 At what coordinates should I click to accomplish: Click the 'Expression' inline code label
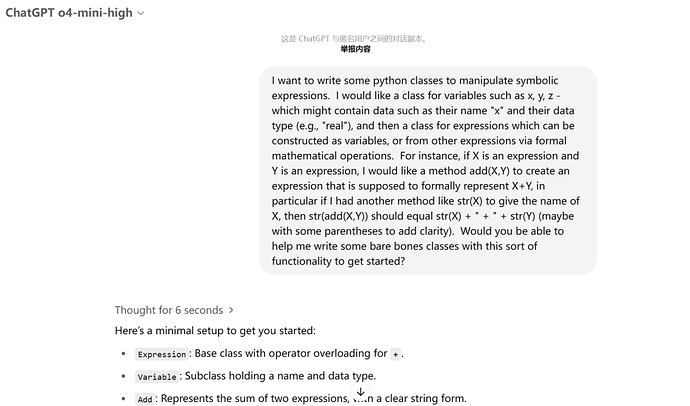(x=161, y=354)
